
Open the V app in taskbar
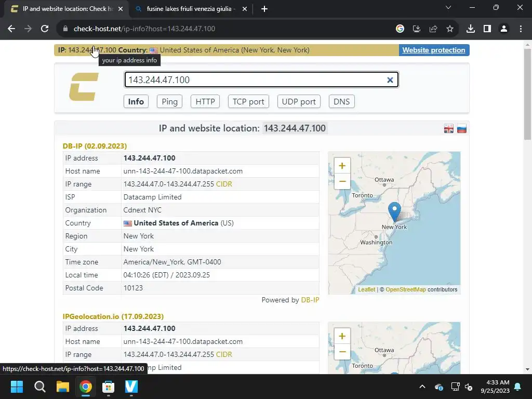[x=131, y=387]
